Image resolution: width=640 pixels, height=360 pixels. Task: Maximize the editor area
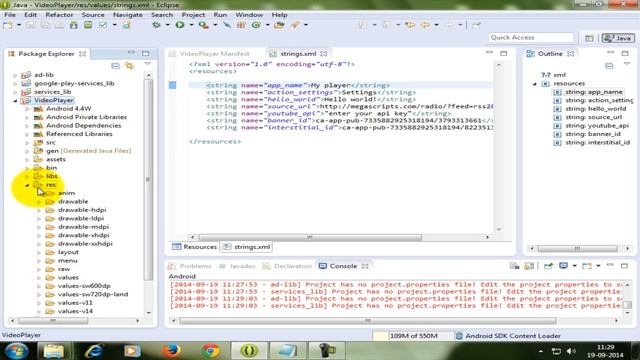pos(504,53)
